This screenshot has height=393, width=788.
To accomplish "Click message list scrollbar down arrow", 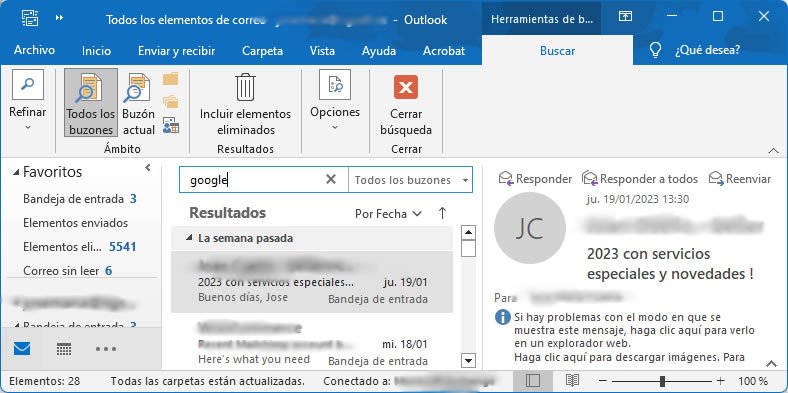I will 468,360.
